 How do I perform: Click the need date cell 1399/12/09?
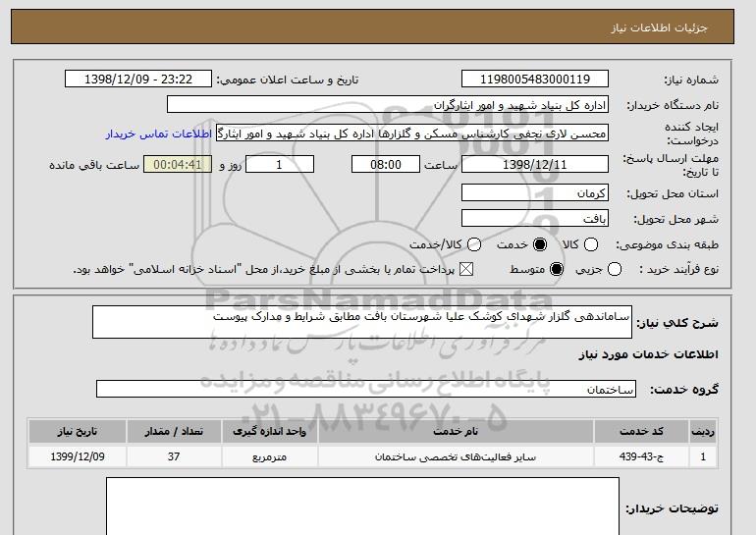(78, 456)
